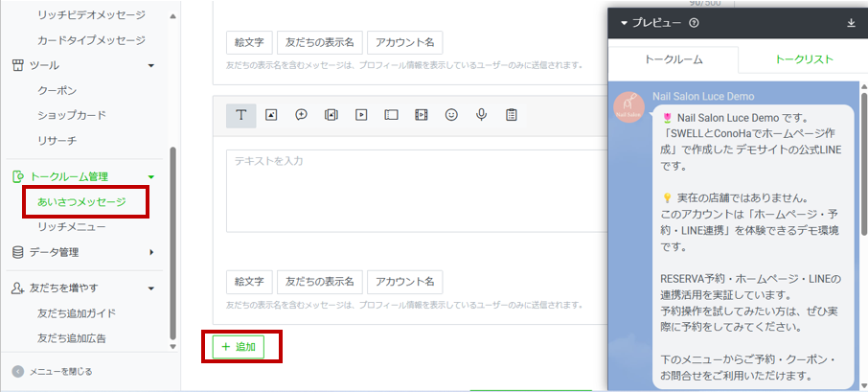
Task: Switch to the トークリスト preview tab
Action: click(x=804, y=59)
